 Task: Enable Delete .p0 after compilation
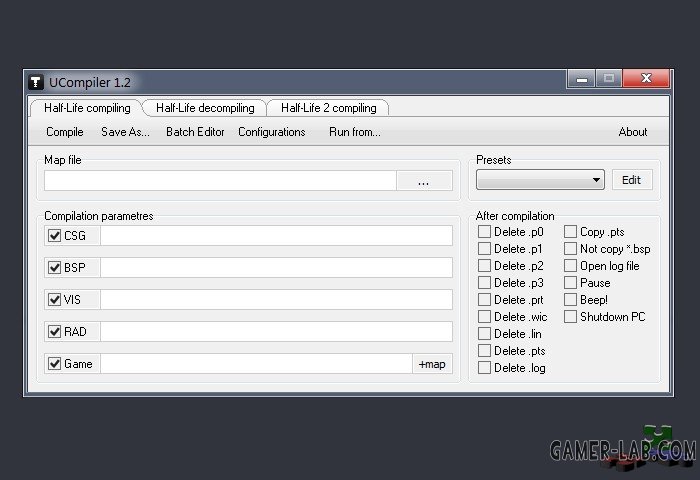(x=484, y=232)
